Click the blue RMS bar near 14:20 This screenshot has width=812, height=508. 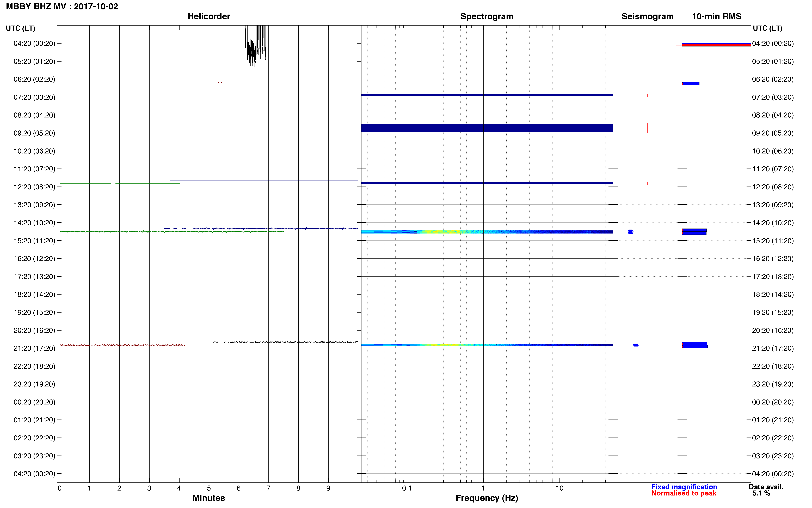(694, 231)
